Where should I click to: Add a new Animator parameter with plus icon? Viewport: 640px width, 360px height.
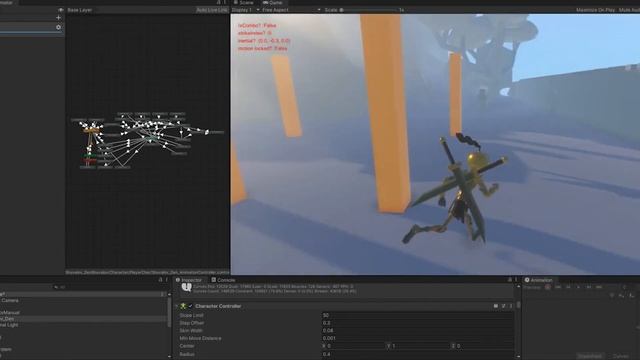pyautogui.click(x=58, y=18)
